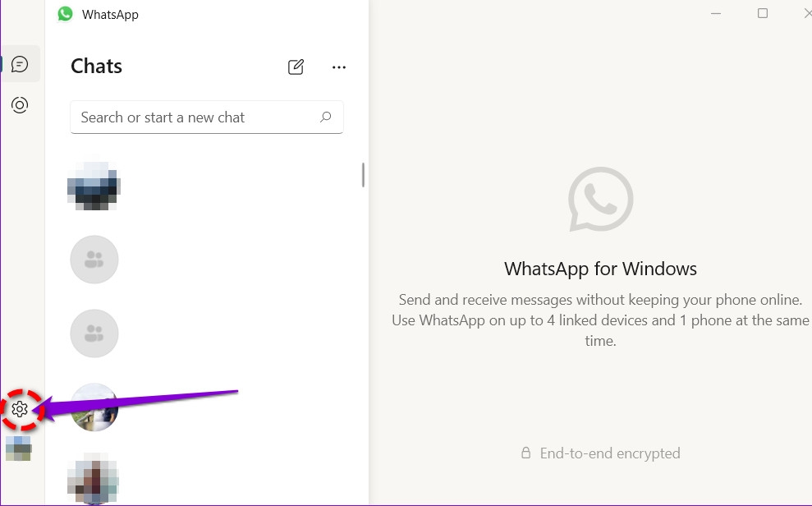Select the partially visible chat at list bottom
The image size is (812, 506).
[93, 481]
